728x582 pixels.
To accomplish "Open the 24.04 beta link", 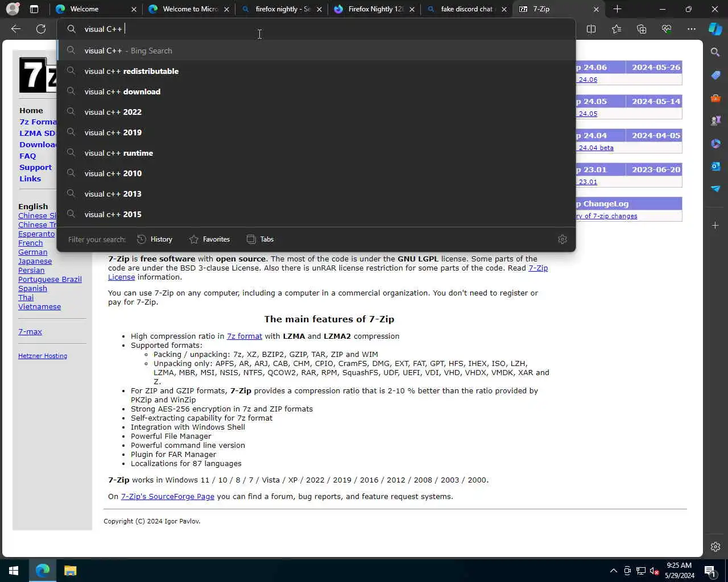I will point(596,148).
